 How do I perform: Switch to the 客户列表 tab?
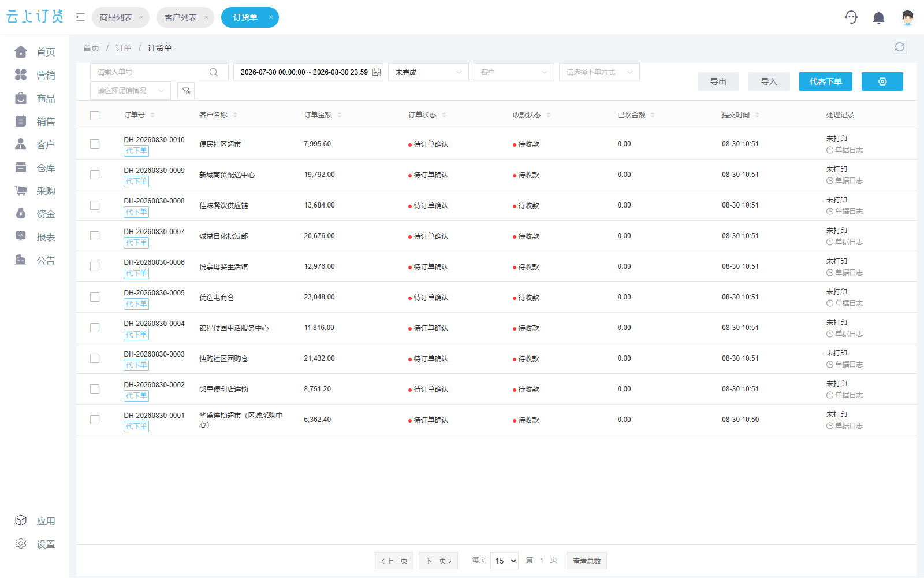coord(185,17)
